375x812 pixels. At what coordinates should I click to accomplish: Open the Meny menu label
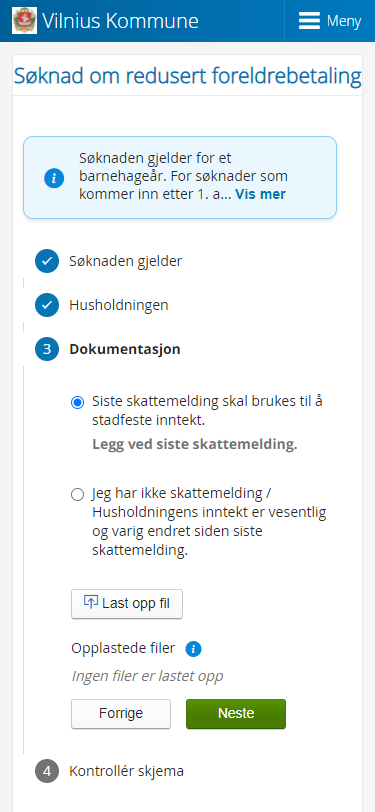click(x=343, y=21)
